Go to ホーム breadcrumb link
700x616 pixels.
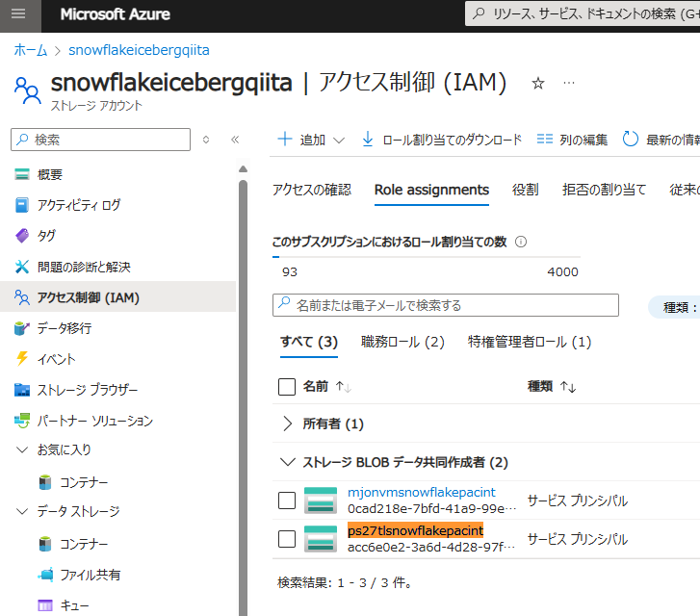tap(31, 50)
